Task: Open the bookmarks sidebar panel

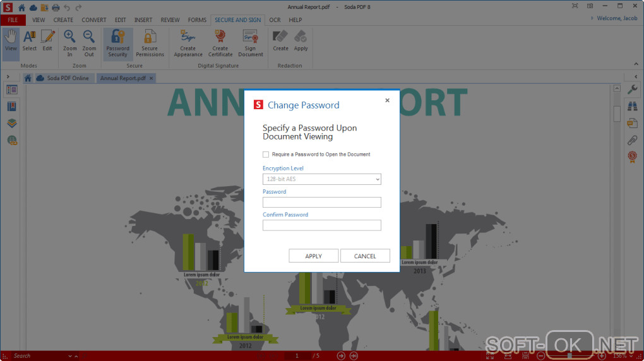Action: coord(12,107)
